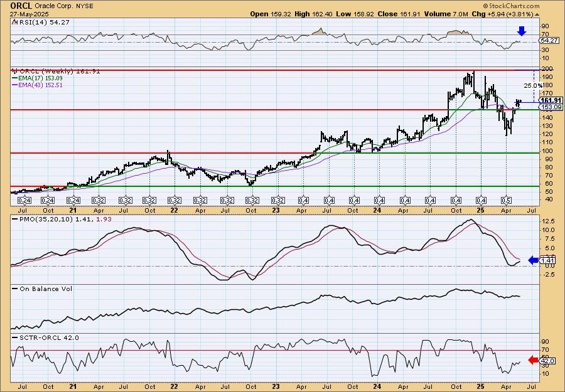Click the Low 158.92 value
Image resolution: width=565 pixels, height=392 pixels.
pos(355,14)
